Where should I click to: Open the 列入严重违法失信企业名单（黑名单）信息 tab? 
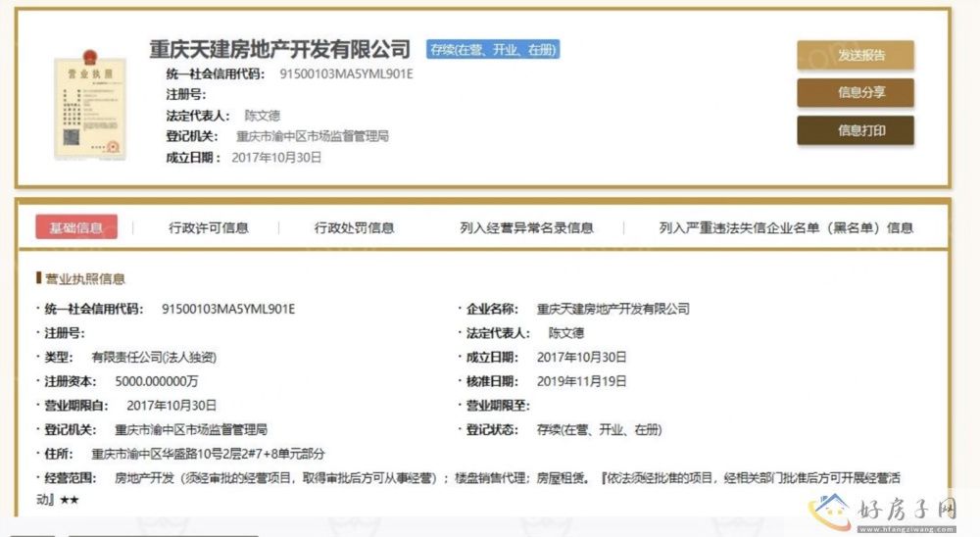(786, 227)
